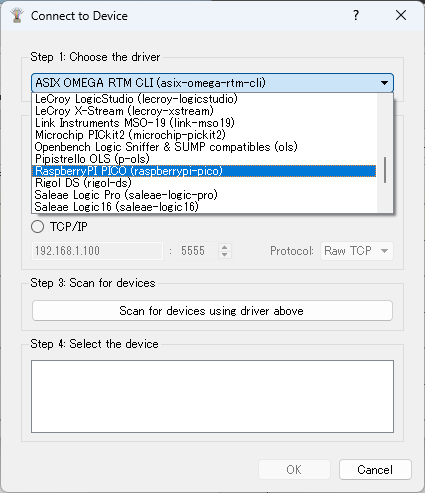This screenshot has height=493, width=425.
Task: Select Saleae Logic Pro driver
Action: [204, 195]
